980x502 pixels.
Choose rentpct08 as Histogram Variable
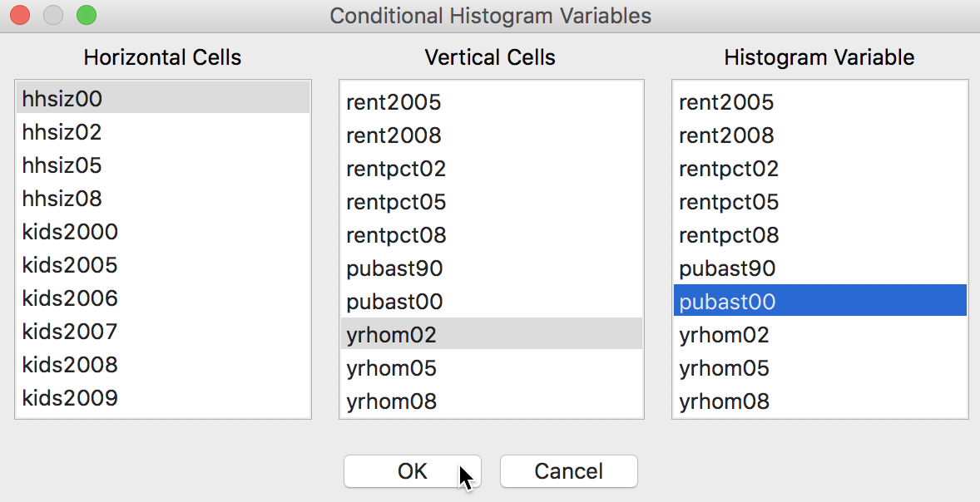click(x=820, y=234)
